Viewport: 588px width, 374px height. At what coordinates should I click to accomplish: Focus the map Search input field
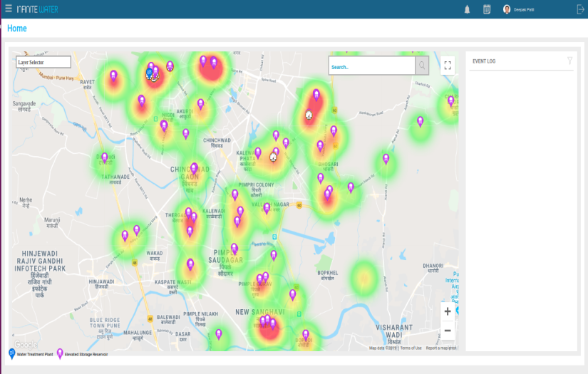pos(371,66)
